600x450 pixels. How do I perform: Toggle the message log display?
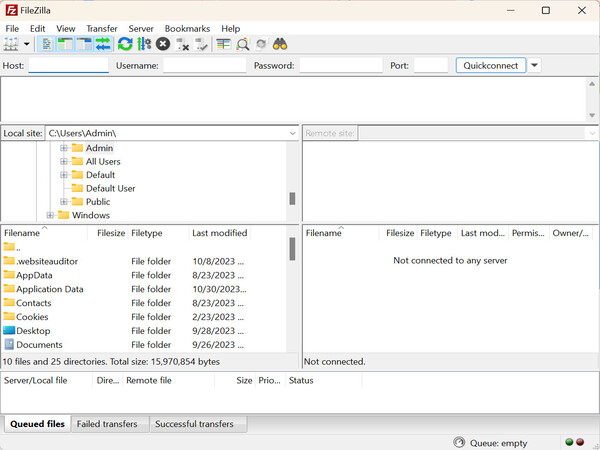pyautogui.click(x=47, y=44)
